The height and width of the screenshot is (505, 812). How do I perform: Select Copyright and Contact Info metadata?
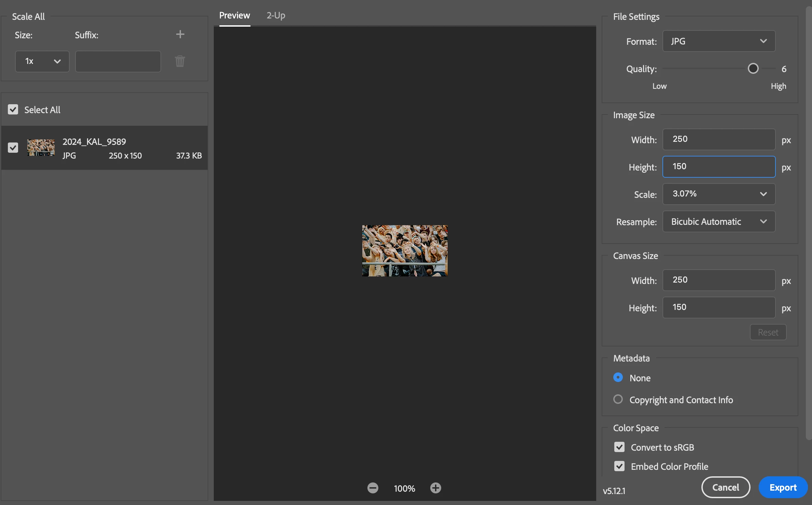point(618,399)
